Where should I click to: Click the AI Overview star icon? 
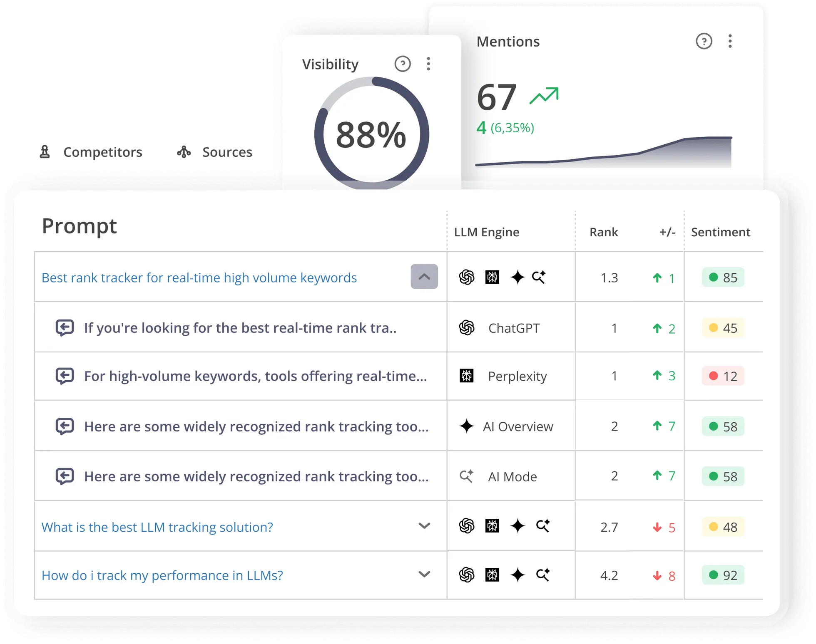coord(468,426)
